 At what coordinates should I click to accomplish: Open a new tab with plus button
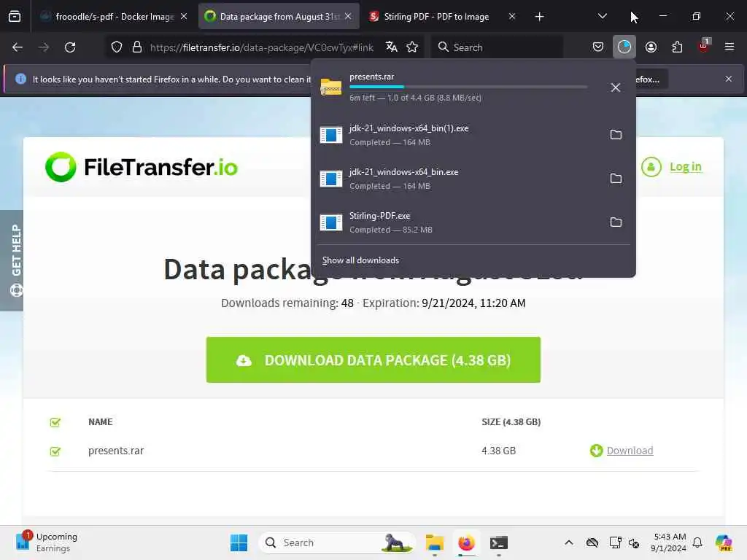pos(539,17)
